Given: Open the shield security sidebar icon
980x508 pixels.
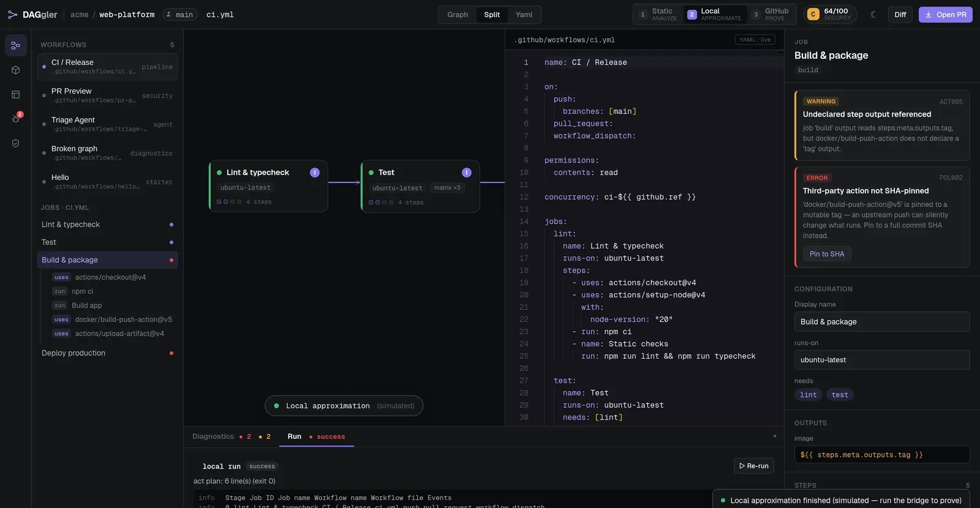Looking at the screenshot, I should tap(15, 143).
